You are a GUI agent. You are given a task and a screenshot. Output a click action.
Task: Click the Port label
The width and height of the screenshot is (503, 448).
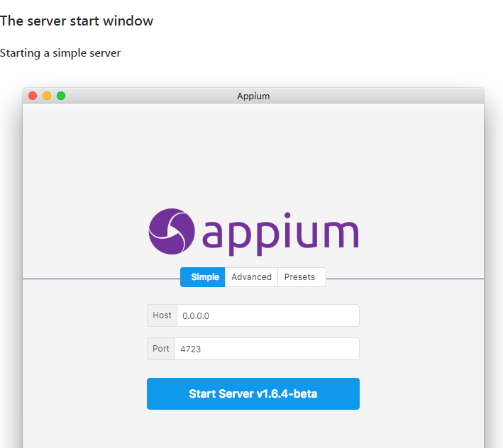coord(161,349)
